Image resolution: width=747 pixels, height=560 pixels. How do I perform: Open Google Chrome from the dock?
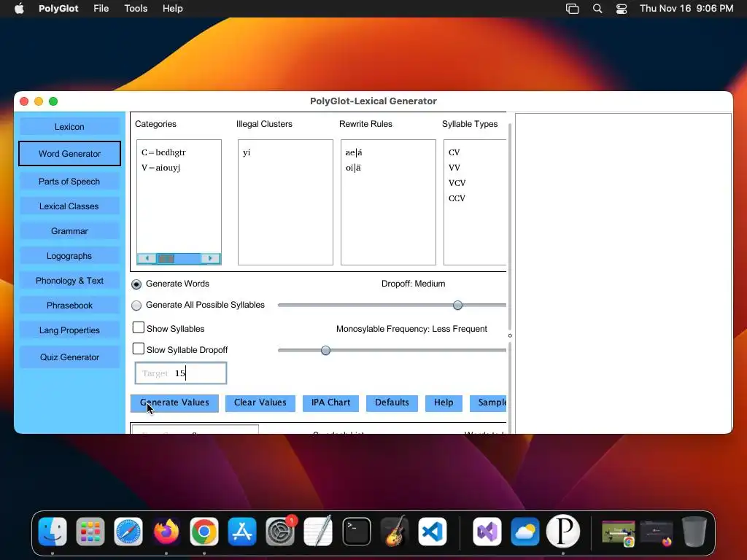(x=204, y=532)
